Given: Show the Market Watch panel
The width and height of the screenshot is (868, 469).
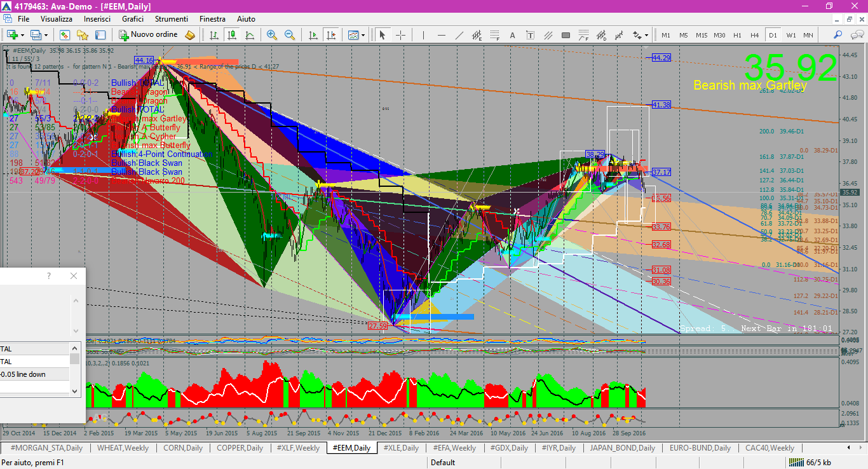Looking at the screenshot, I should 65,35.
